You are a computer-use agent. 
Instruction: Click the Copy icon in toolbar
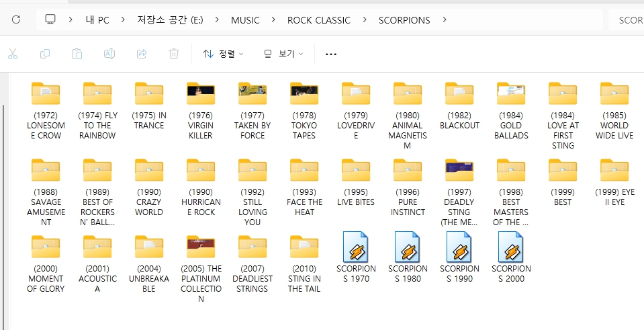[x=45, y=54]
